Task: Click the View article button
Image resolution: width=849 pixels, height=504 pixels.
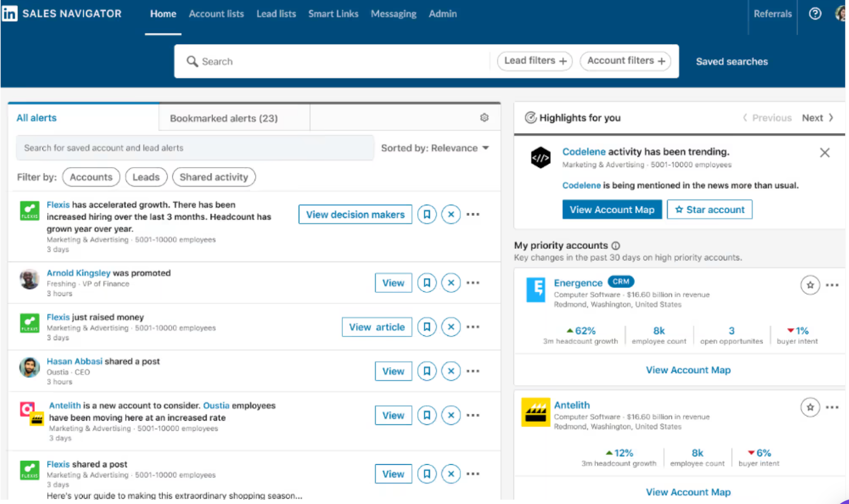Action: coord(377,327)
